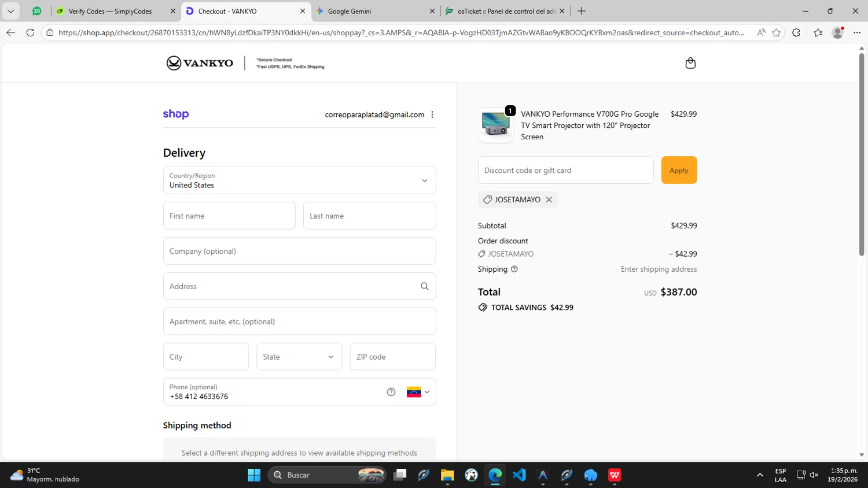The width and height of the screenshot is (868, 488).
Task: Switch to Verify Codes — SimplyCodes tab
Action: tap(110, 11)
